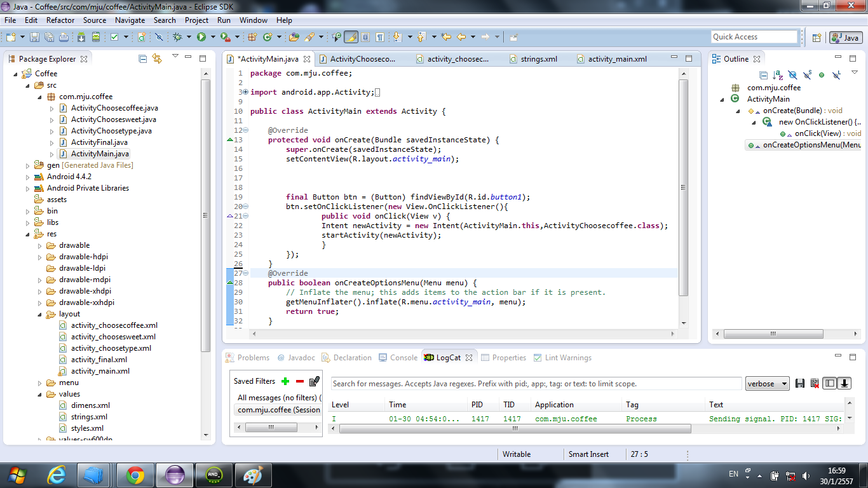Toggle Sort alphabetically in Outline
Viewport: 868px width, 488px height.
coord(778,75)
